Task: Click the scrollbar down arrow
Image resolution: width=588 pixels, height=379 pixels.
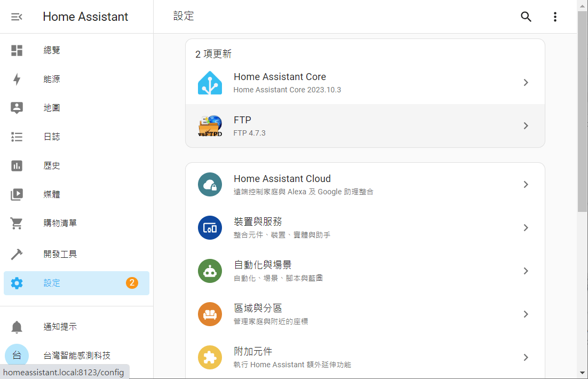Action: 582,373
